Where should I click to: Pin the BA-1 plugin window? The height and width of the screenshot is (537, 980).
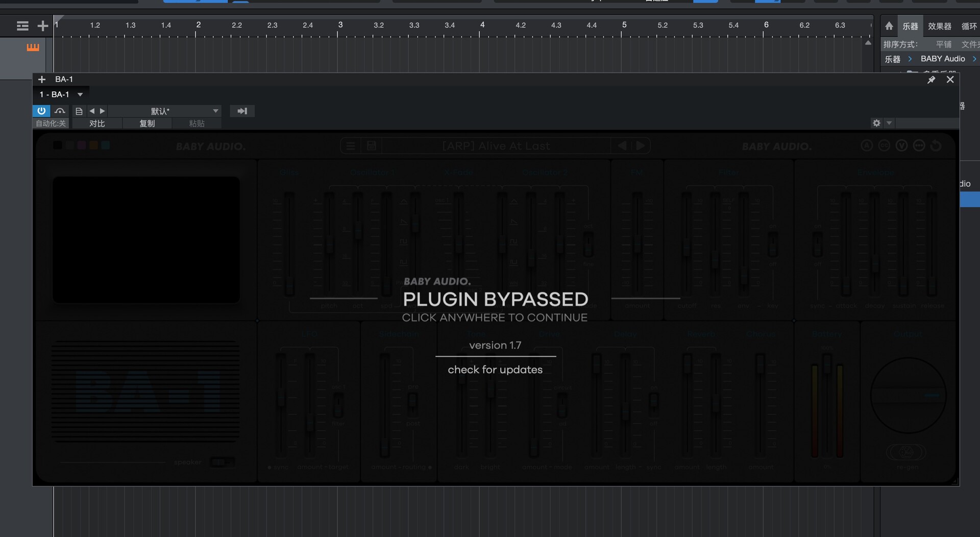pos(931,80)
